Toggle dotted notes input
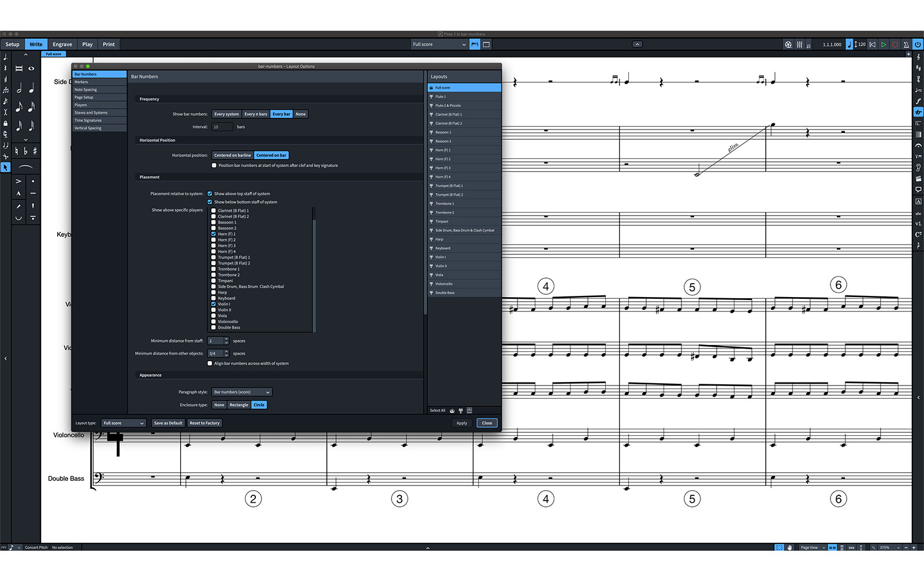924x582 pixels. click(5, 57)
